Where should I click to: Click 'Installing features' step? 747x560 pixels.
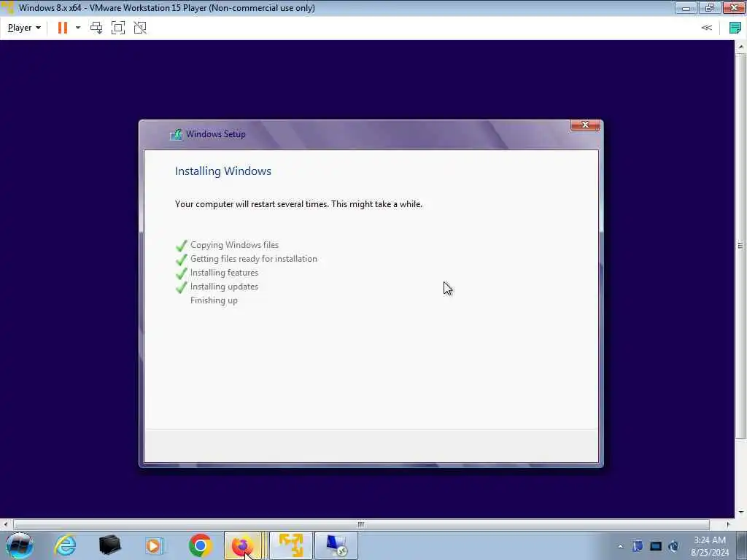[x=224, y=273]
